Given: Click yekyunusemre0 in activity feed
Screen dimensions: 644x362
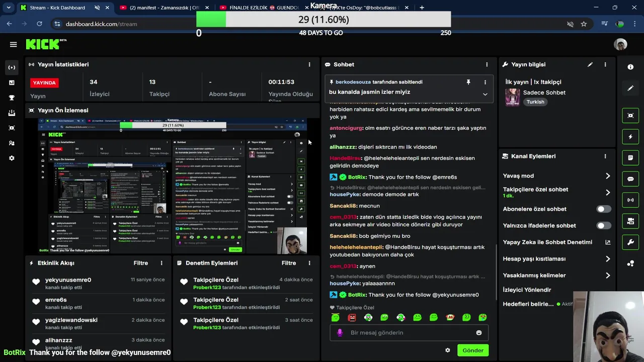Looking at the screenshot, I should [x=68, y=280].
